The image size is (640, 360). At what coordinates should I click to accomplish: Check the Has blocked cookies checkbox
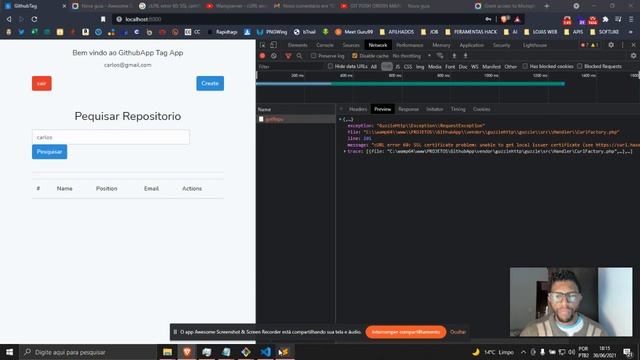pos(525,66)
